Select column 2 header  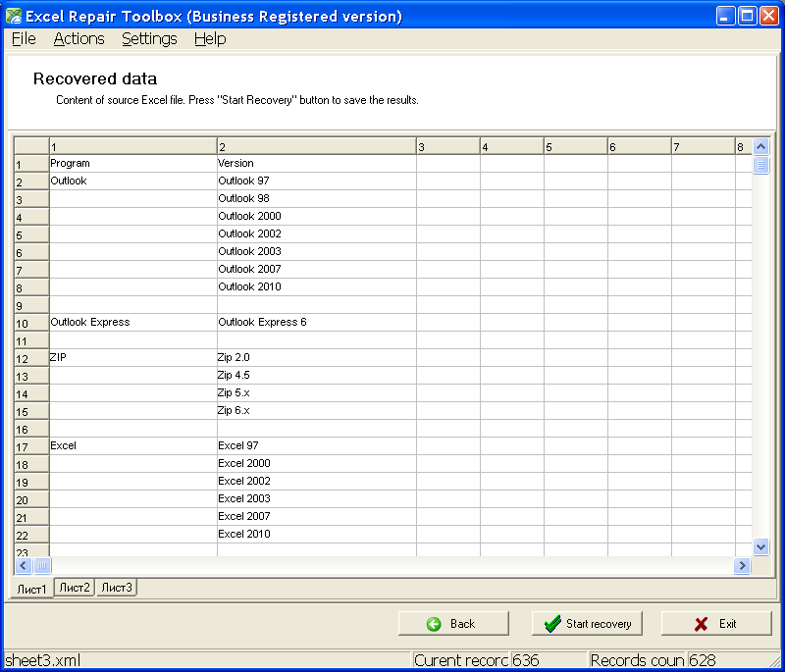pyautogui.click(x=316, y=146)
